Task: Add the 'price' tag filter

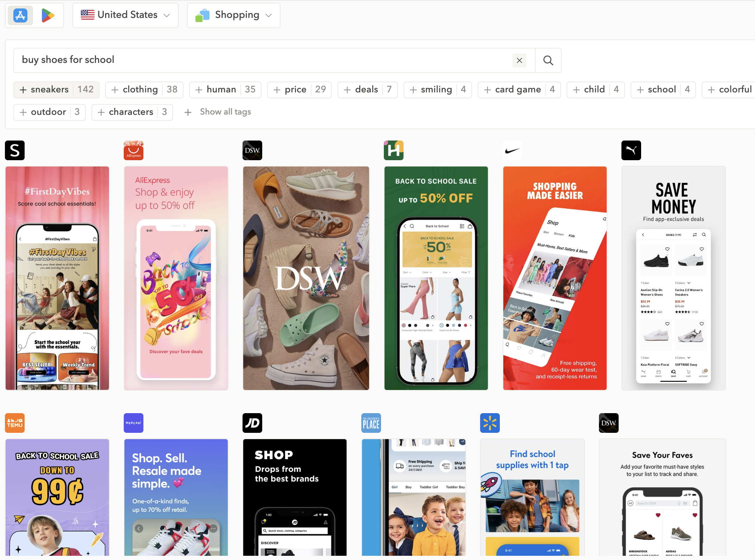Action: point(299,90)
